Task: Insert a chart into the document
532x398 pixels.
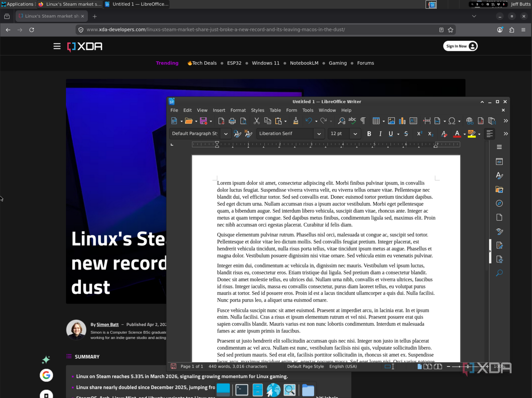Action: [402, 121]
